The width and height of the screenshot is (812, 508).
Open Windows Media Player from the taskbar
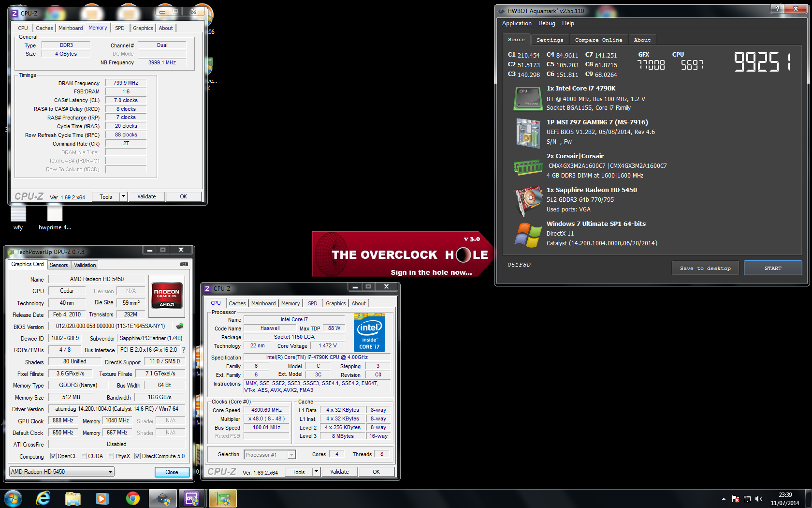coord(102,498)
